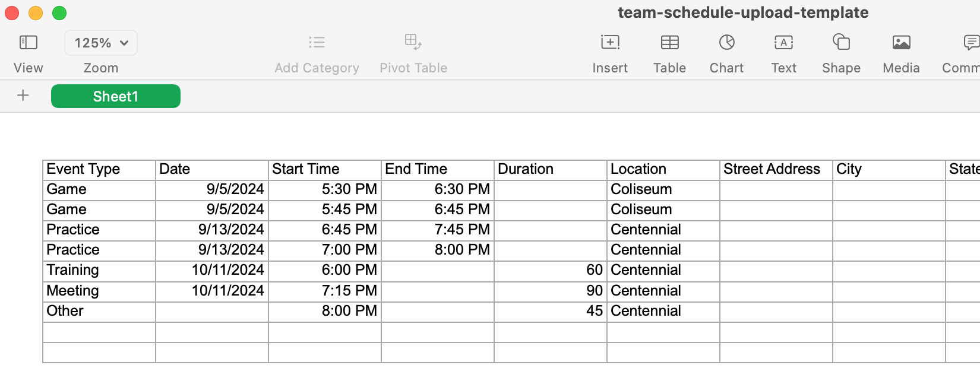This screenshot has height=381, width=980.
Task: Add a Text box from toolbar
Action: 783,43
